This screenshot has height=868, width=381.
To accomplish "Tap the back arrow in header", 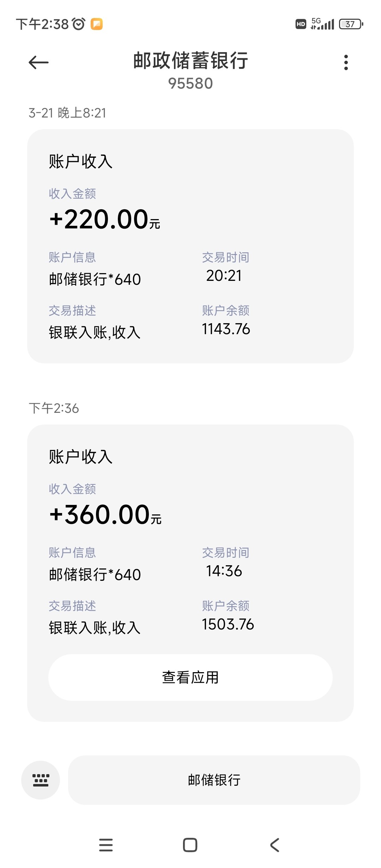I will coord(38,62).
